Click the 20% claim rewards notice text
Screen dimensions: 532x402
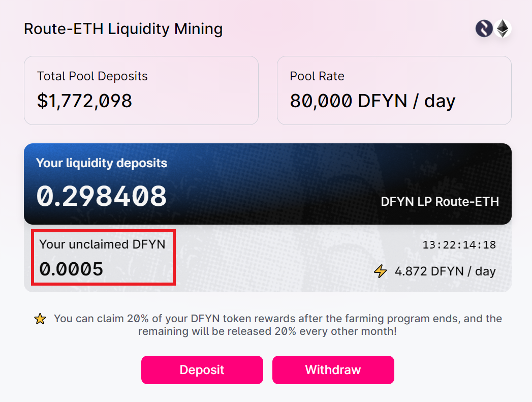tap(277, 325)
